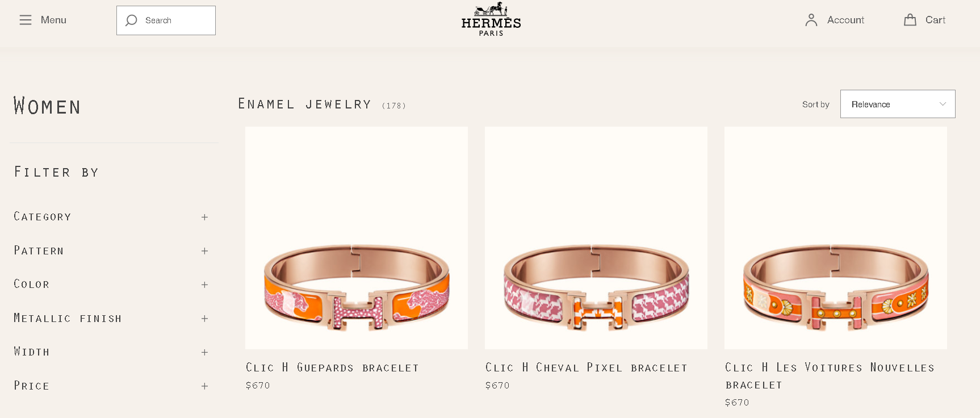Expand the Metallic finish filter
This screenshot has height=418, width=980.
[x=111, y=318]
